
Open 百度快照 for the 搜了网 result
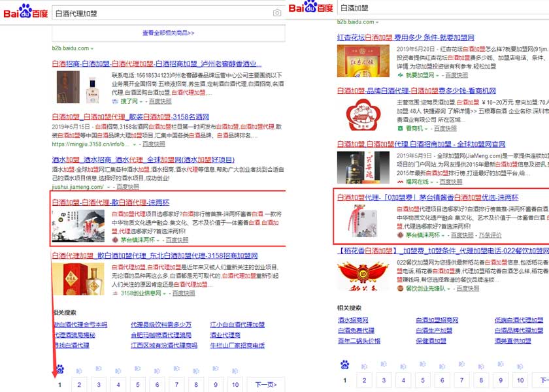coord(160,101)
